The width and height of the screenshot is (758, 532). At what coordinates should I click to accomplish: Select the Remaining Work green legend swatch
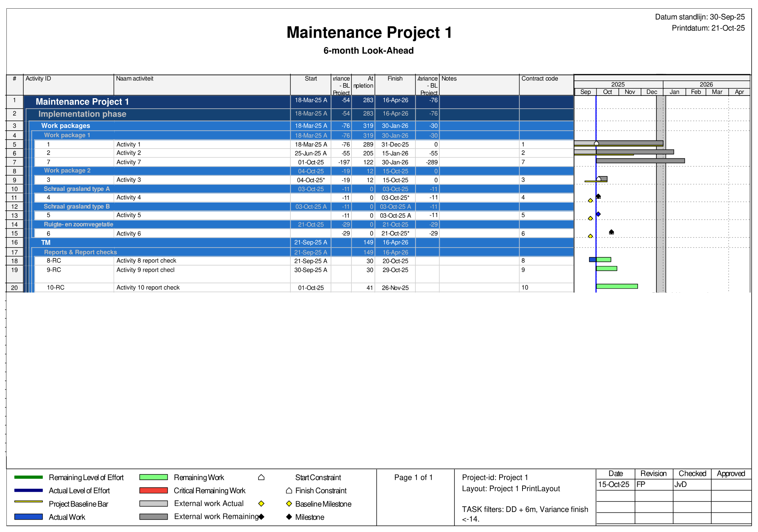[x=153, y=477]
